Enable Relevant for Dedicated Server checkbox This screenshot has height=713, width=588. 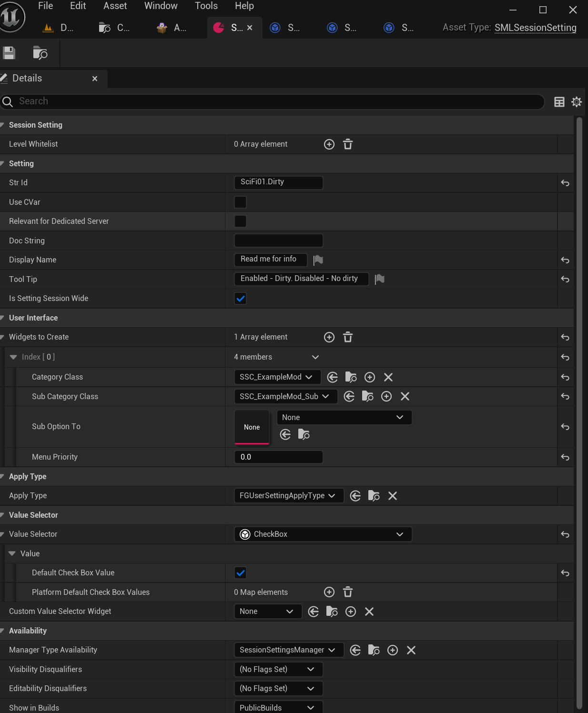[241, 221]
